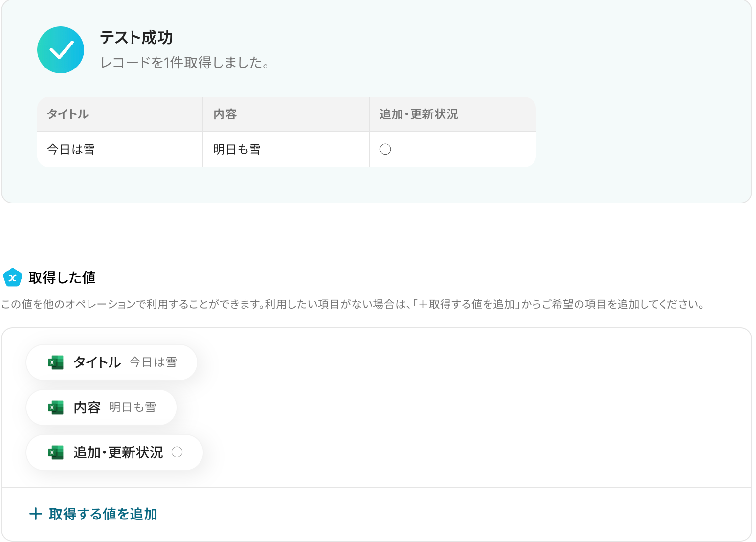This screenshot has height=542, width=756.
Task: Click the 今日は雪 table cell
Action: [x=71, y=150]
